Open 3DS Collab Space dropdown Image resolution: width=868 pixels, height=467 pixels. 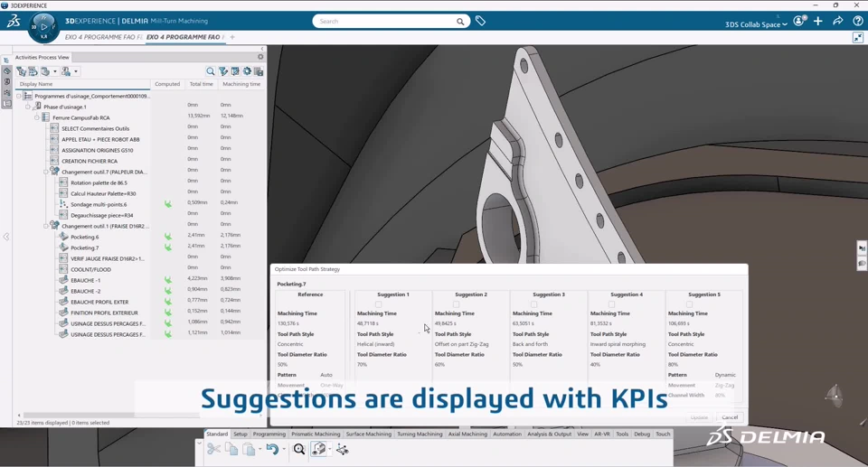pos(756,24)
